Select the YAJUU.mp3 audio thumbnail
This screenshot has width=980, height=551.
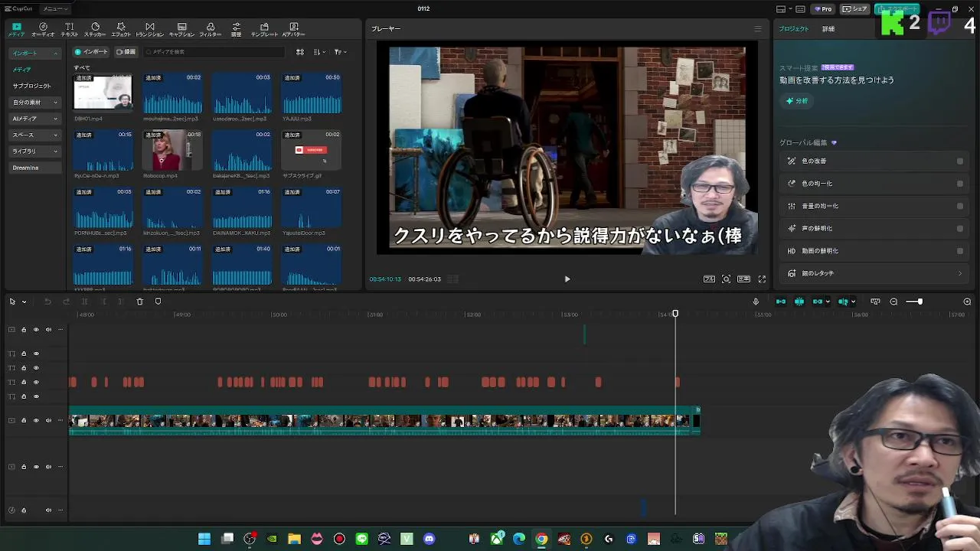click(311, 93)
